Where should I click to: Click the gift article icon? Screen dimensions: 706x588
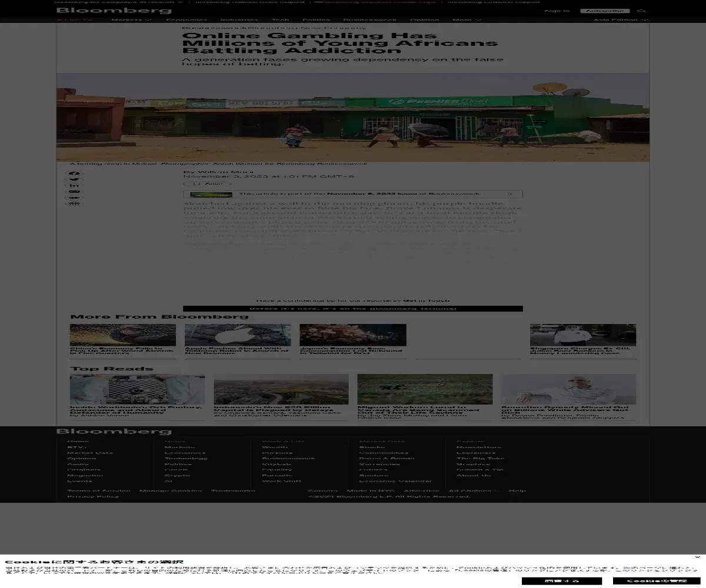tap(75, 204)
